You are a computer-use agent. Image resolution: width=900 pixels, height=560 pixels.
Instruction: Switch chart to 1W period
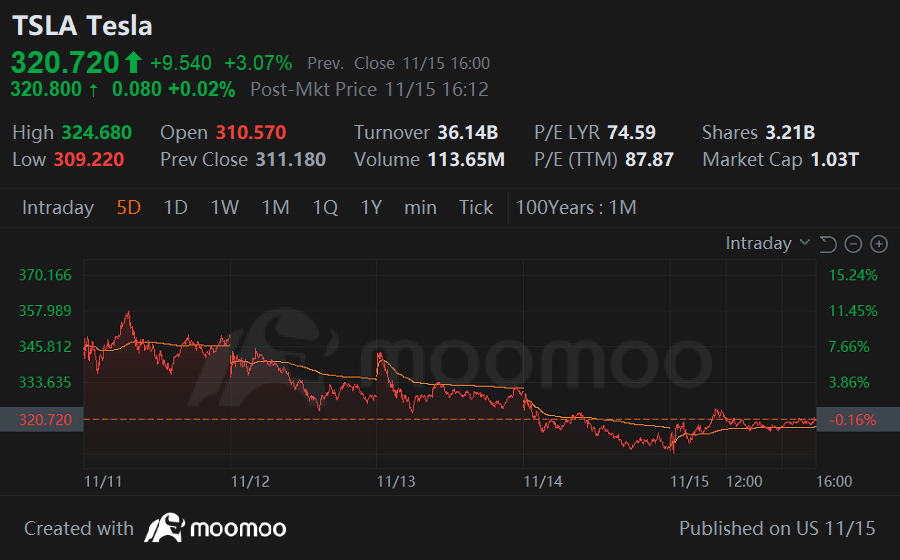tap(224, 207)
